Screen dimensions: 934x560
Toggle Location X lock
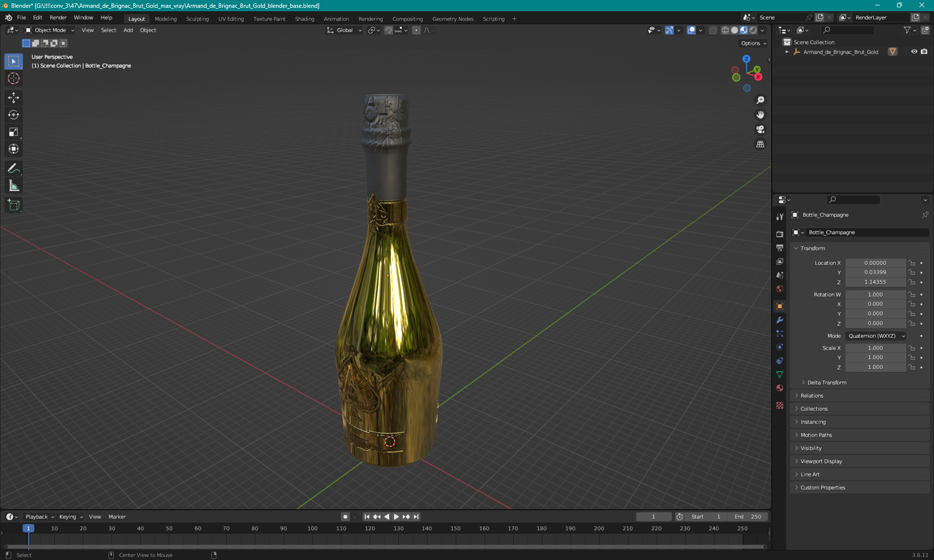pos(912,263)
